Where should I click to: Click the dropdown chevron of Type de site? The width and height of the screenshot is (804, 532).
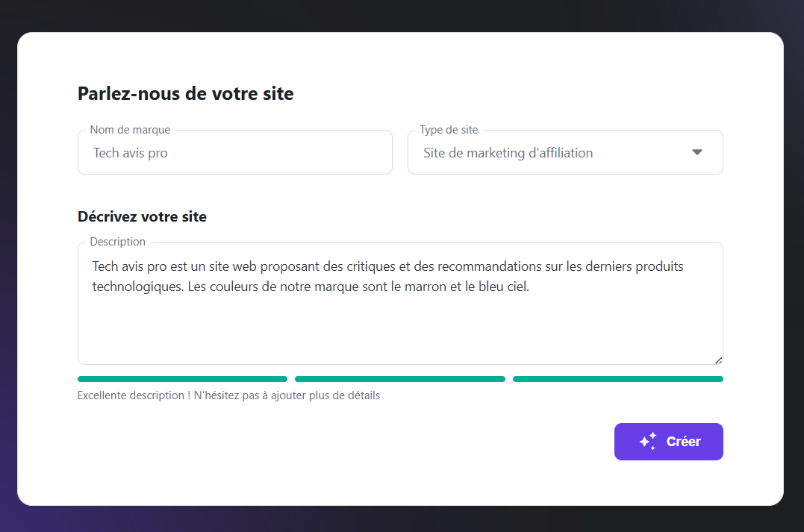pos(697,152)
